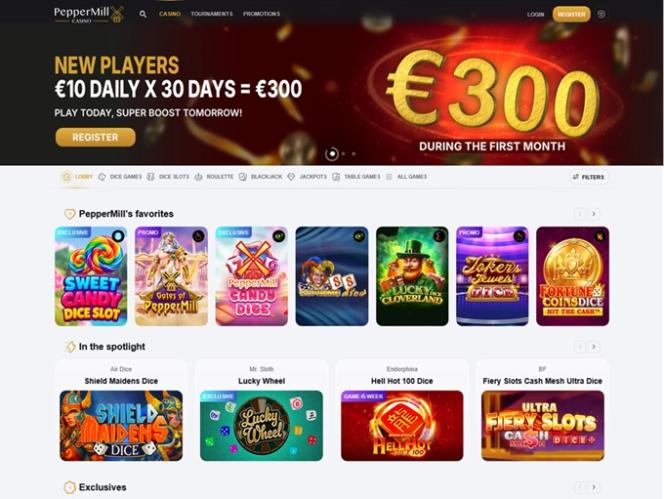Click the provider badge on Sweet Candy Dice Slot
The height and width of the screenshot is (499, 664).
118,236
